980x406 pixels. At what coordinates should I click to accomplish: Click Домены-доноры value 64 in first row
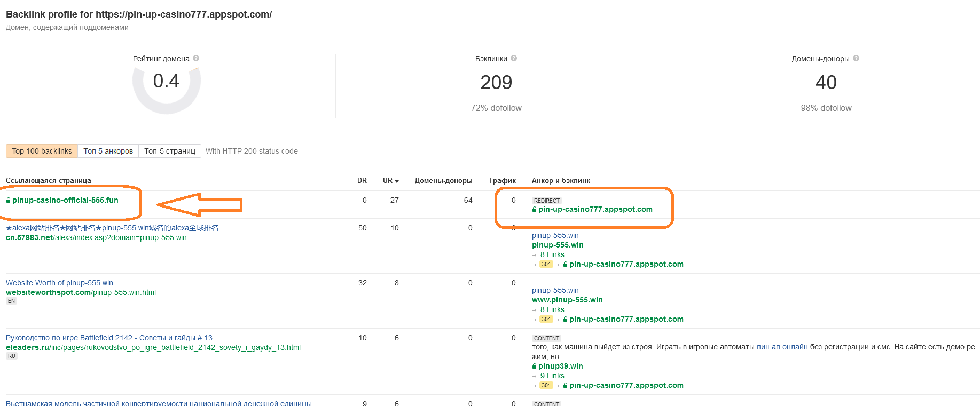pyautogui.click(x=468, y=200)
